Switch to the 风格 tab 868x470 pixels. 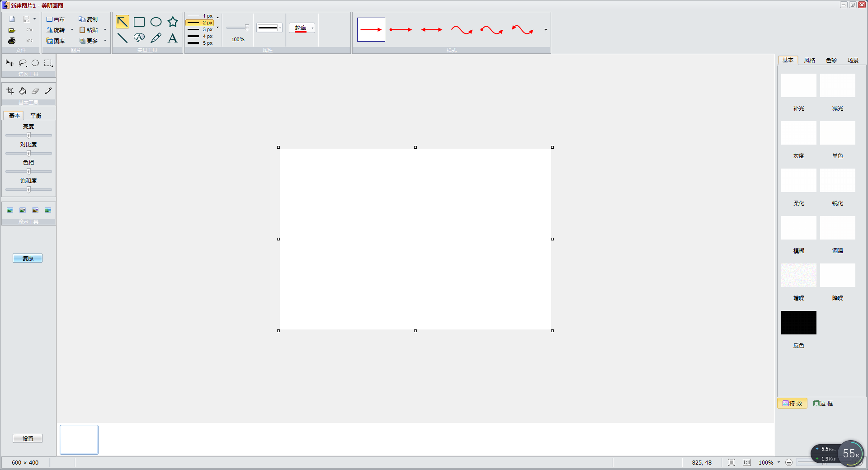[809, 60]
